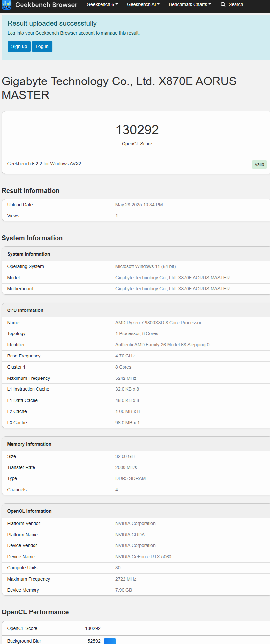Click the 'DDR5 SDRAM' memory type value

pyautogui.click(x=130, y=478)
